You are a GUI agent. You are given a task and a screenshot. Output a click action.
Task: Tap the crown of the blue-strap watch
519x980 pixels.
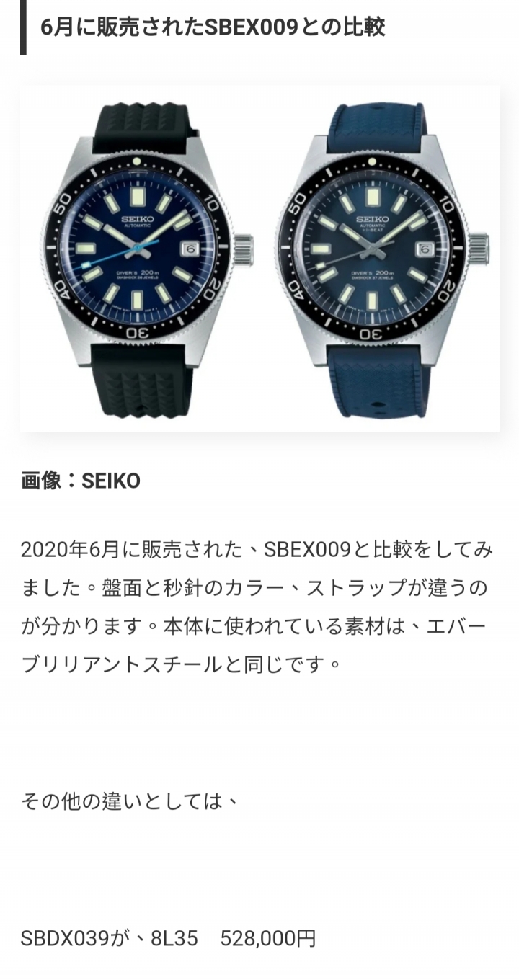click(x=478, y=249)
